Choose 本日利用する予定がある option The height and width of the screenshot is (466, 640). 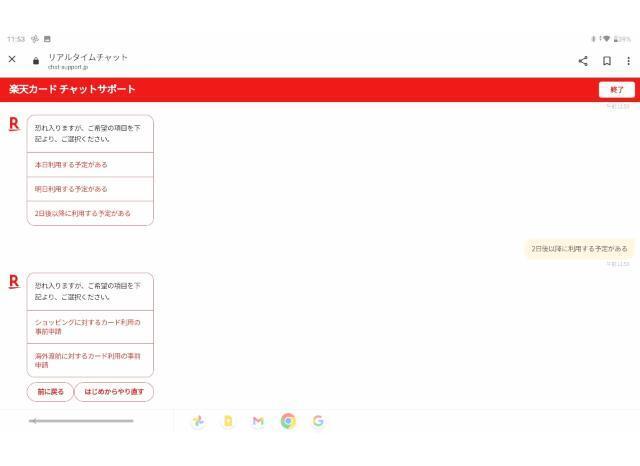pos(90,165)
